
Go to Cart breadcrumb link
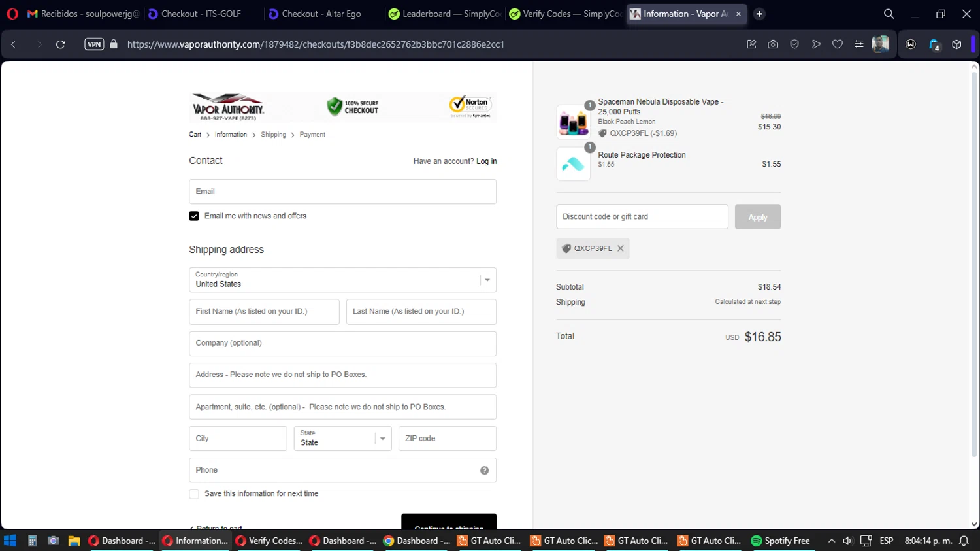pyautogui.click(x=195, y=135)
